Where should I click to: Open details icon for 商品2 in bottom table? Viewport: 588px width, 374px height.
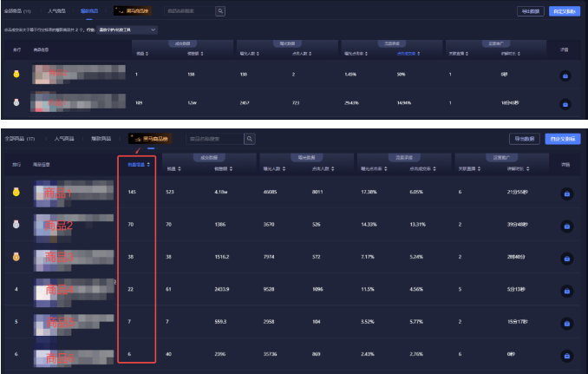(x=565, y=225)
